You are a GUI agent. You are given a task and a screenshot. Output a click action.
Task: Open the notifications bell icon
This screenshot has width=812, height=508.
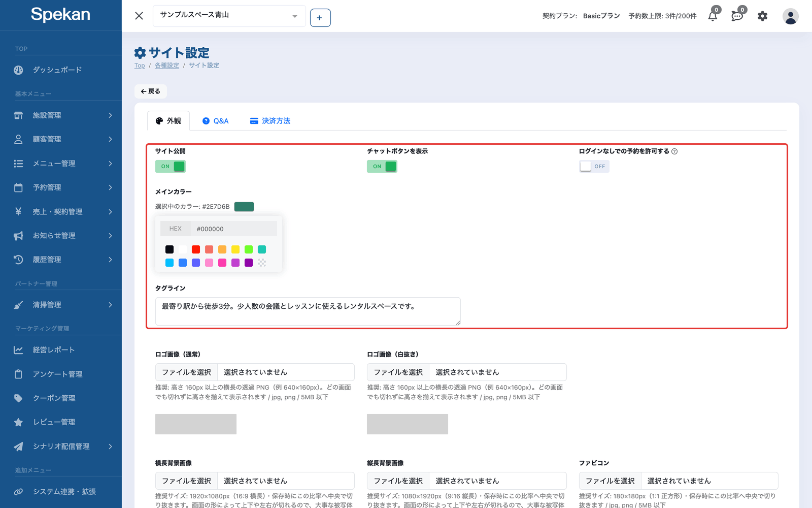point(713,16)
